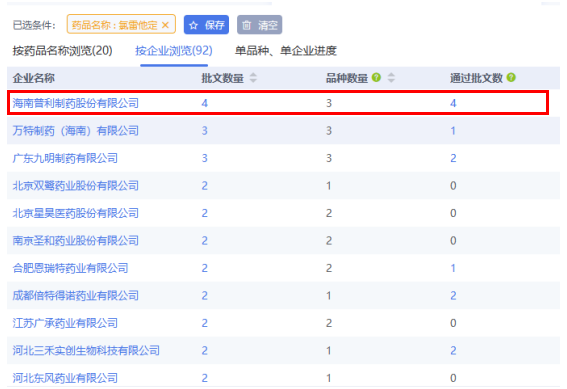The image size is (567, 389).
Task: Click 通过批文数 value 2 for 成都倍特得诺药业
Action: [x=453, y=296]
